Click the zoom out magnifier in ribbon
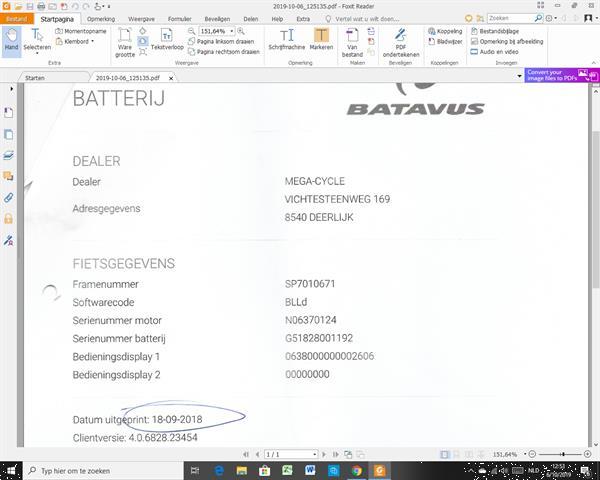This screenshot has width=600, height=480. click(x=191, y=31)
